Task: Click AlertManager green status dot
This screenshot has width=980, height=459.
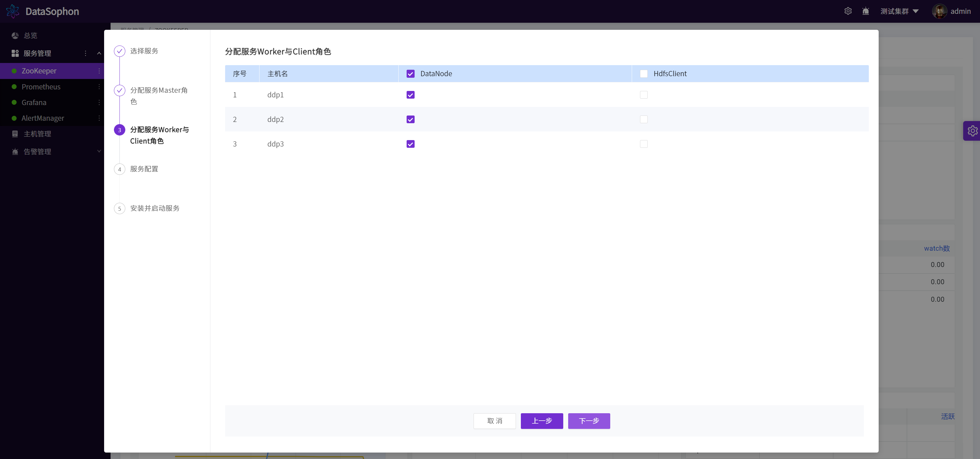Action: tap(14, 118)
